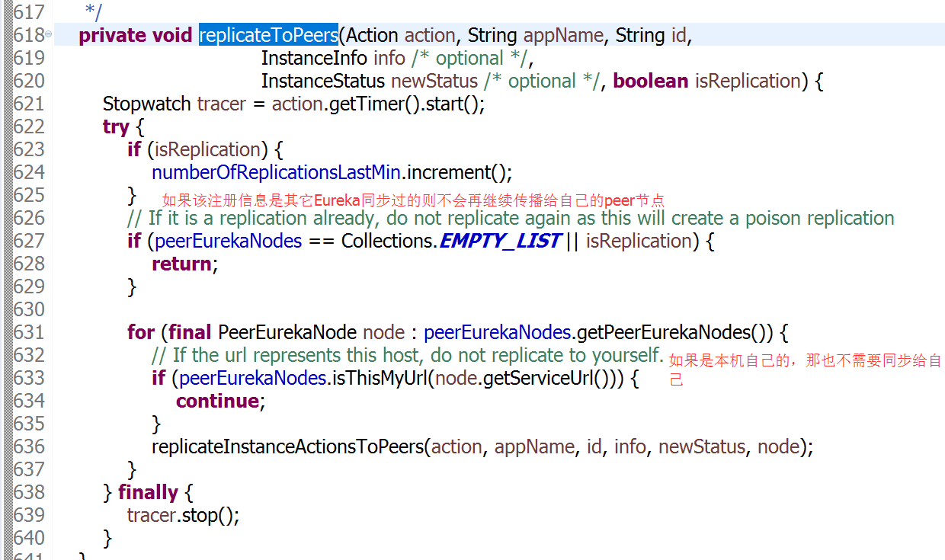Click numberOfReplicationsLastMin field reference
The width and height of the screenshot is (945, 560).
[277, 172]
